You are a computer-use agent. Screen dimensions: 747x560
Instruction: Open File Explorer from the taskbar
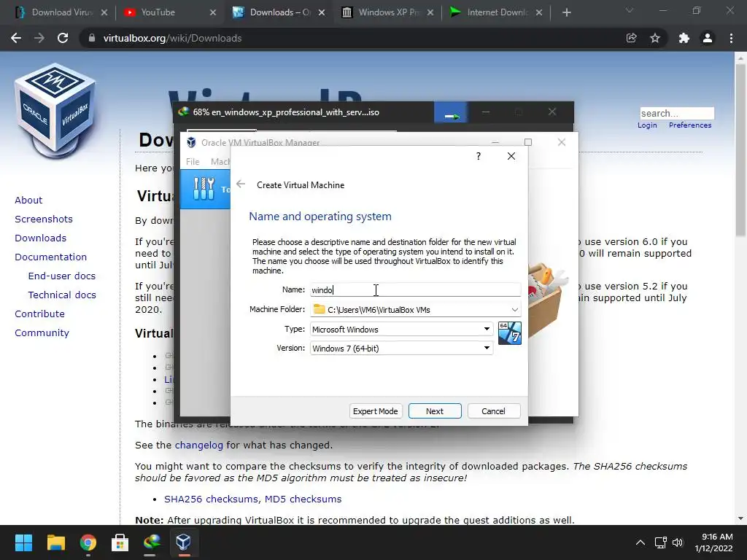(55, 542)
